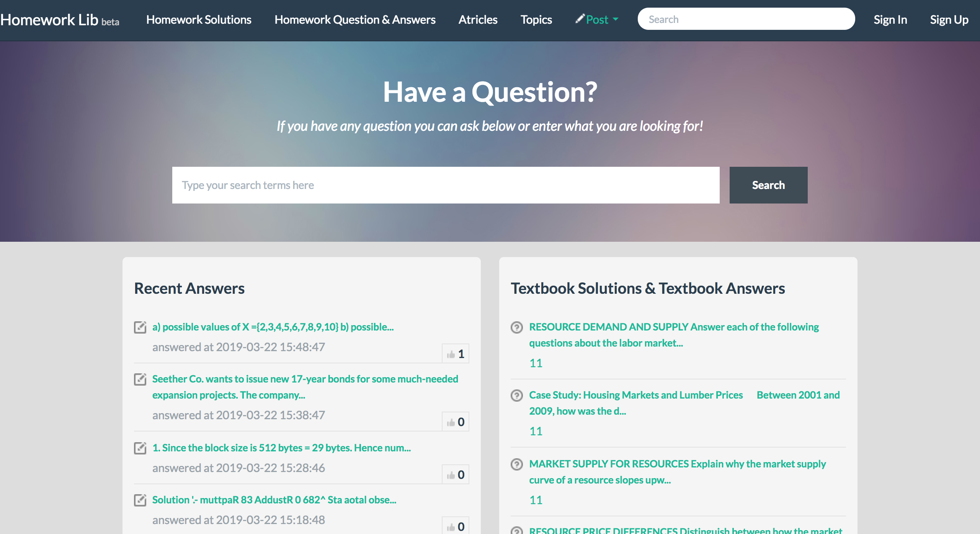980x534 pixels.
Task: Open the Articles page
Action: 478,20
